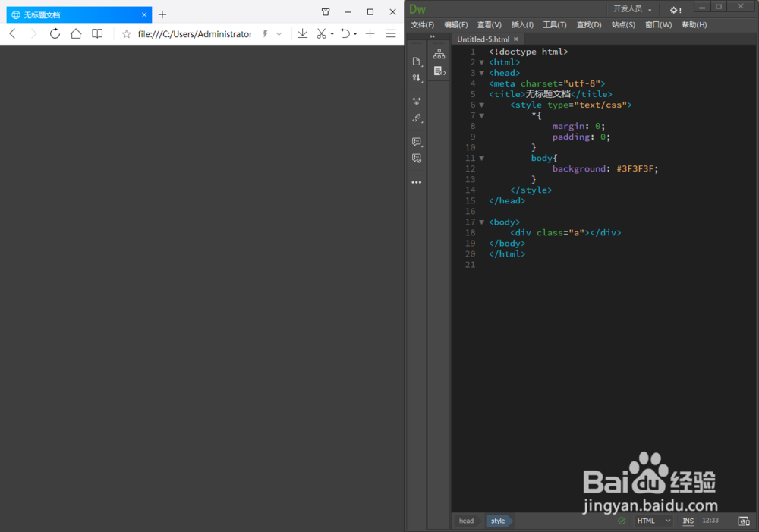
Task: Open the 工具(T) menu
Action: tap(555, 25)
